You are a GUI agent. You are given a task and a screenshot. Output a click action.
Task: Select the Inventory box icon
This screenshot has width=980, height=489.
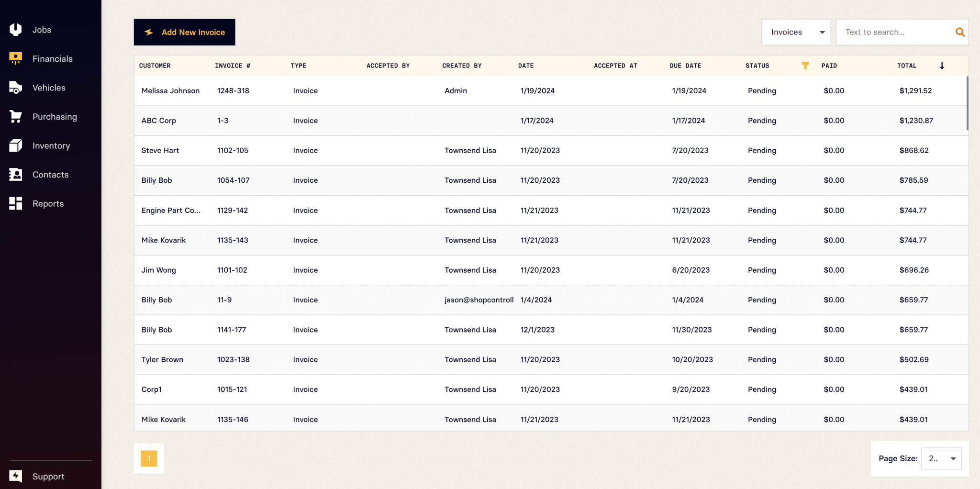[x=15, y=145]
